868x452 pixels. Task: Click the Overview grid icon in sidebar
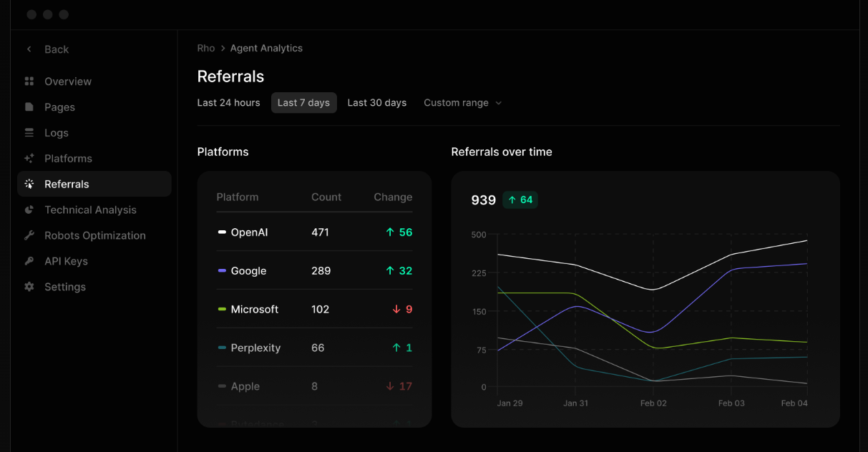click(x=29, y=81)
